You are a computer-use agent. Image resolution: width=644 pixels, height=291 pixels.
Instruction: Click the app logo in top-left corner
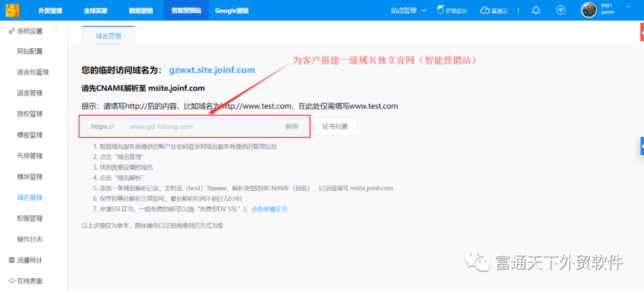pyautogui.click(x=12, y=10)
